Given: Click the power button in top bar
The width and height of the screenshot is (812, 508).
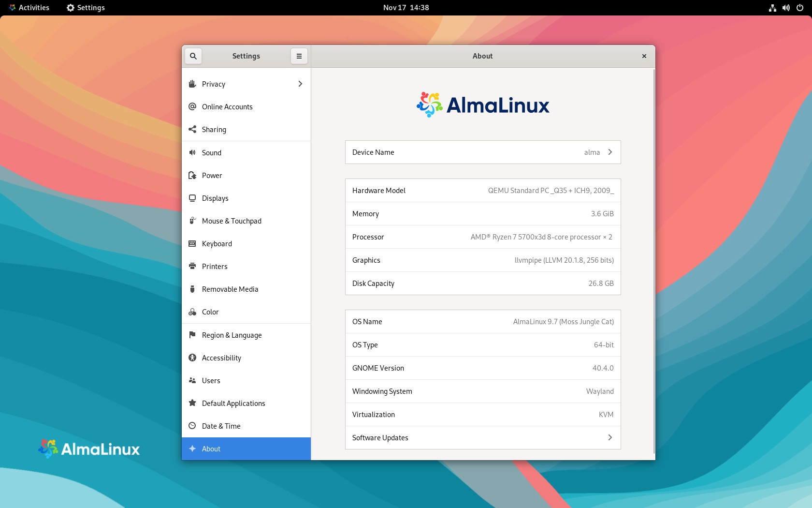Looking at the screenshot, I should (800, 7).
